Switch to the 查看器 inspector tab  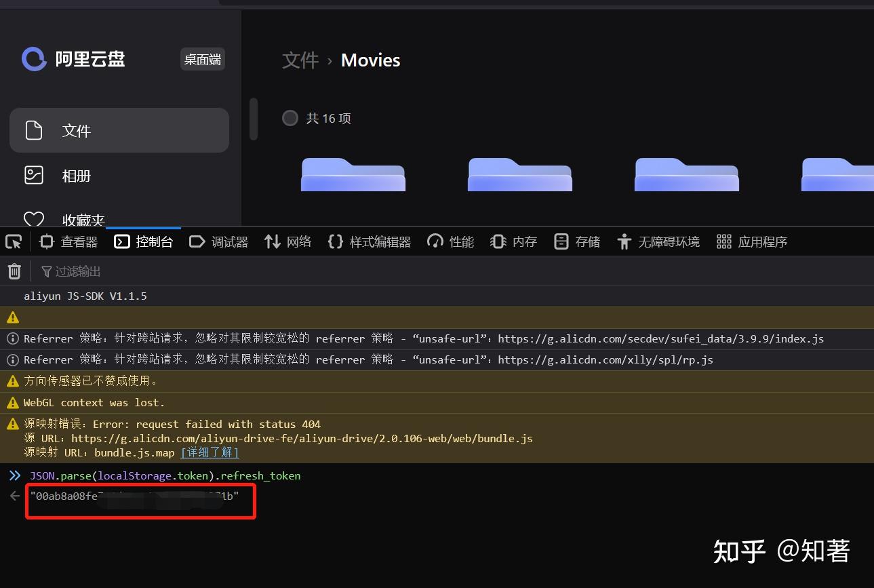[x=68, y=241]
